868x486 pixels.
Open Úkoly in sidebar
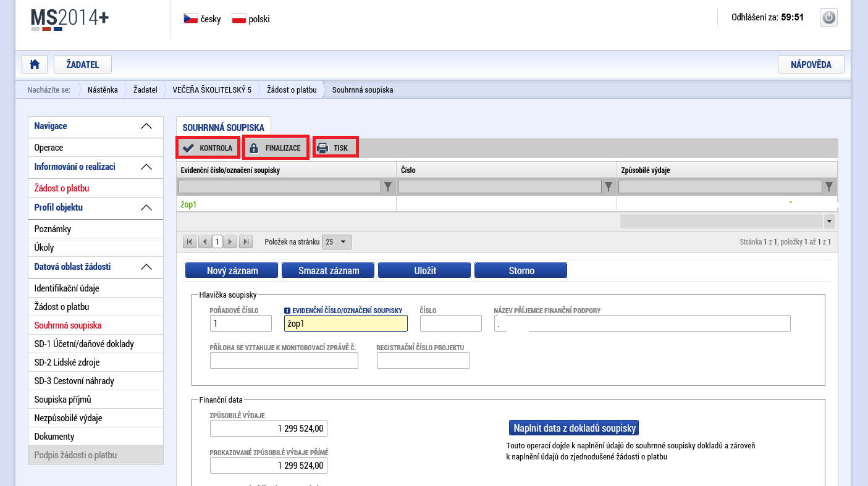96,248
